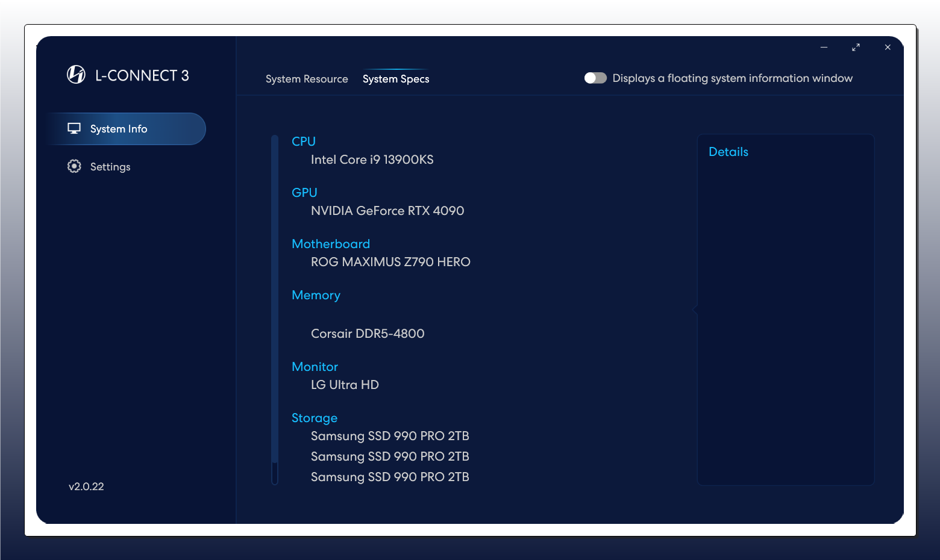Click the specs list vertical scrollbar
The height and width of the screenshot is (560, 940).
coord(275,301)
